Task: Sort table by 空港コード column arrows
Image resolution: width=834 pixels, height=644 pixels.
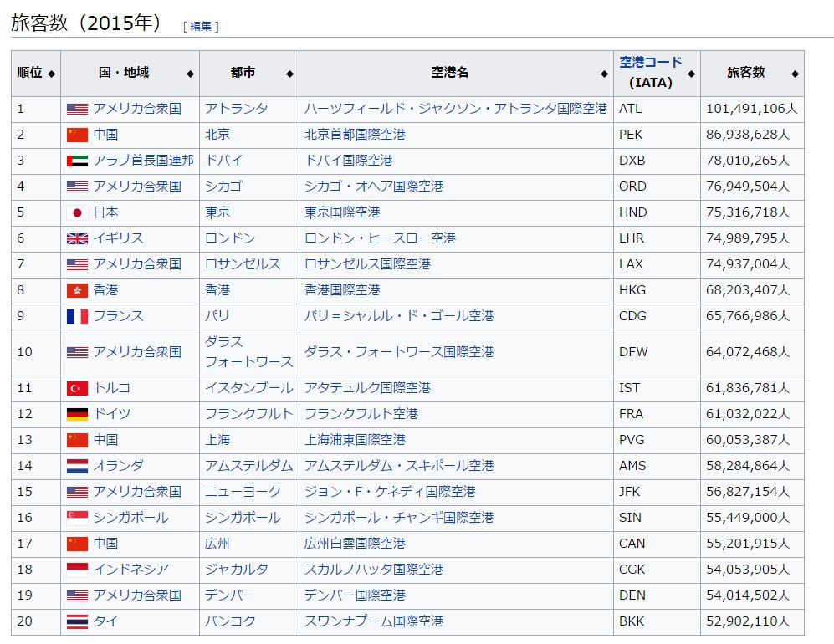Action: [692, 74]
